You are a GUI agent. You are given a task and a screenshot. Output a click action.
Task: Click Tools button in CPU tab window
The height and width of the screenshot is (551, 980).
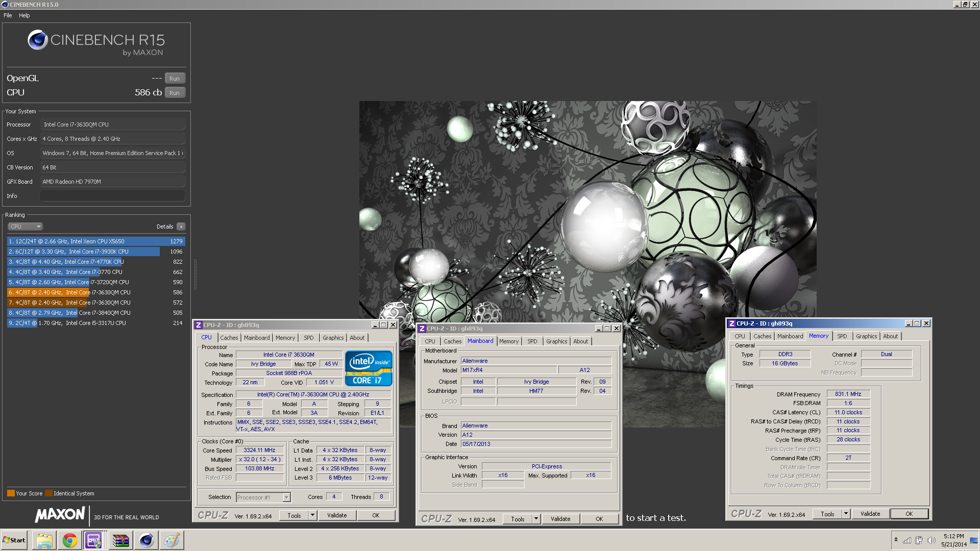pyautogui.click(x=295, y=515)
